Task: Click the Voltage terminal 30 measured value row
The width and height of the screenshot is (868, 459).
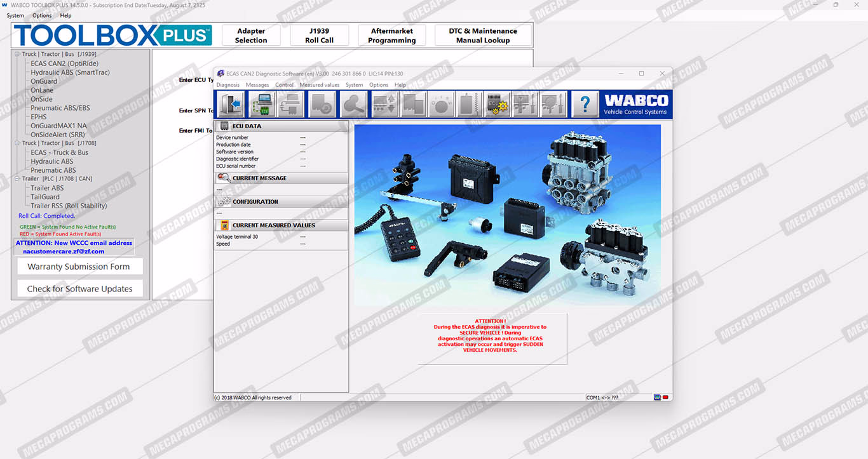Action: point(281,237)
